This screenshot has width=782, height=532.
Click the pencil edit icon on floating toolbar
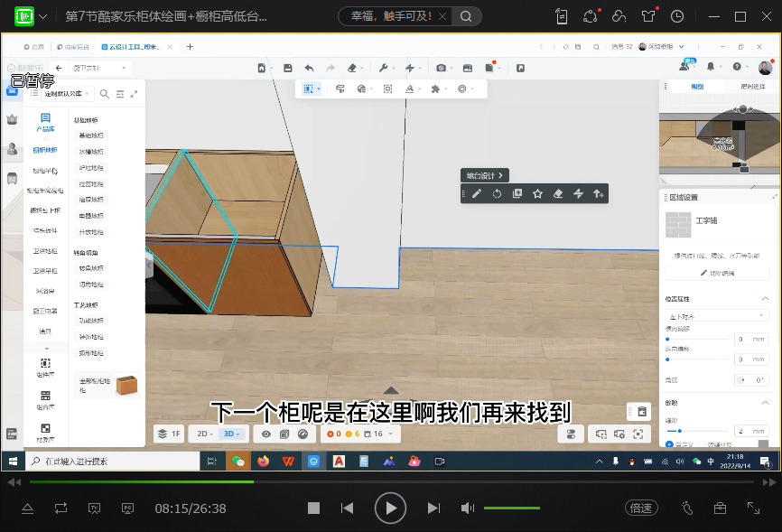tap(477, 193)
